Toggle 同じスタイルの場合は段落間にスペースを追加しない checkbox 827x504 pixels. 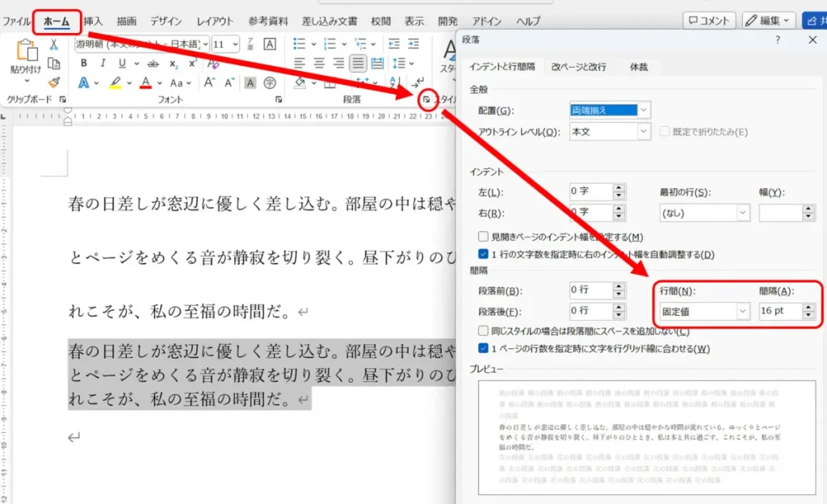pos(483,331)
